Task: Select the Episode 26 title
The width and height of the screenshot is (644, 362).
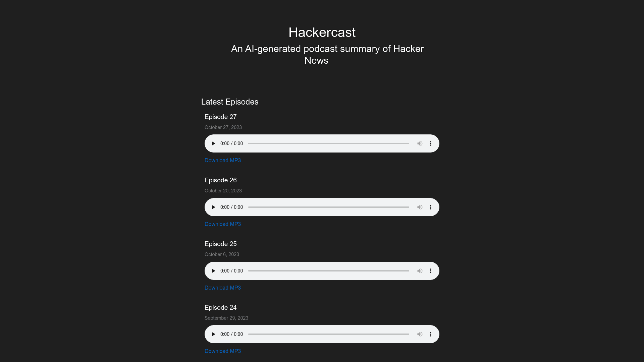Action: [x=220, y=180]
